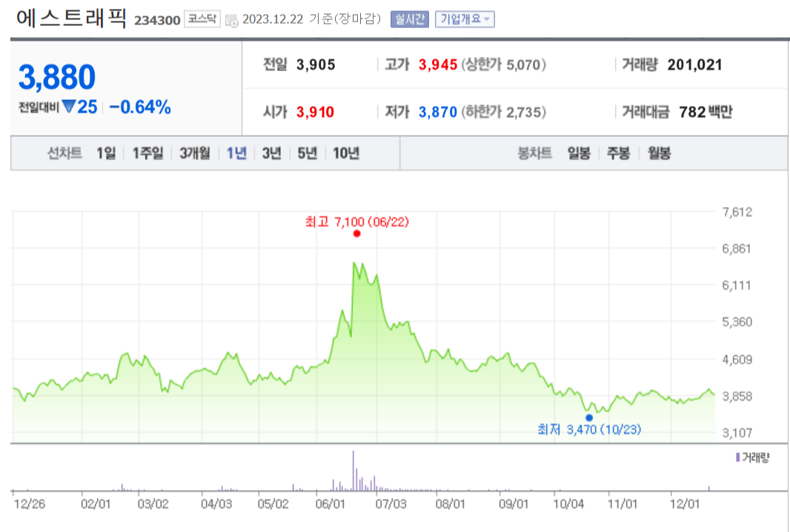
Task: Click the 코스닥 market badge
Action: (x=202, y=19)
